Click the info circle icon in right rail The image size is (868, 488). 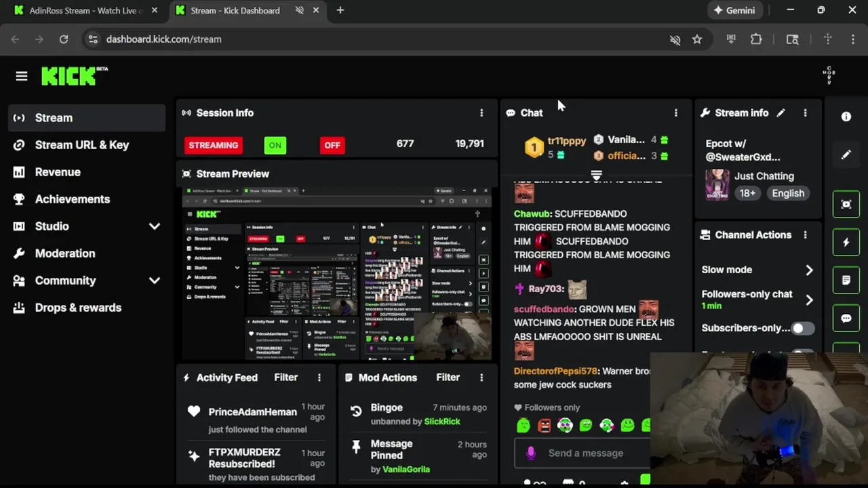click(846, 117)
